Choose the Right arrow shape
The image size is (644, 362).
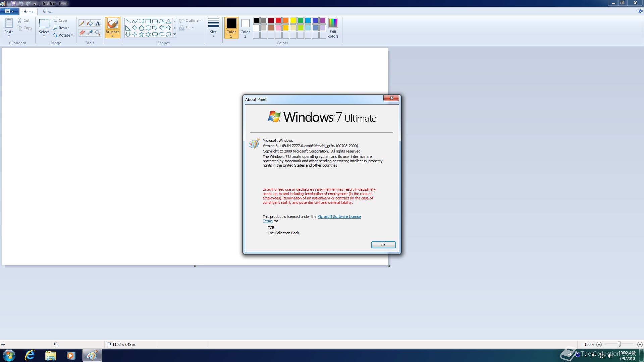155,27
